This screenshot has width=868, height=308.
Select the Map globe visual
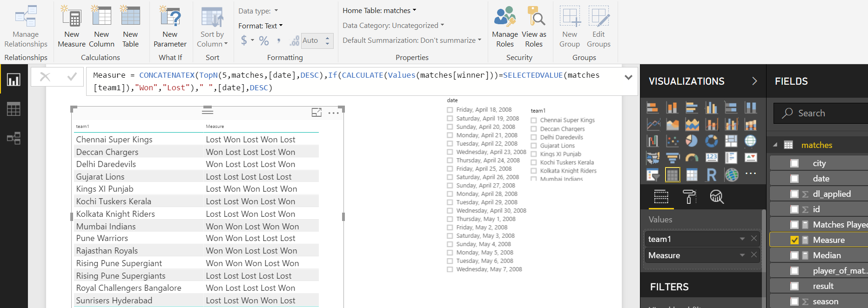pos(750,141)
